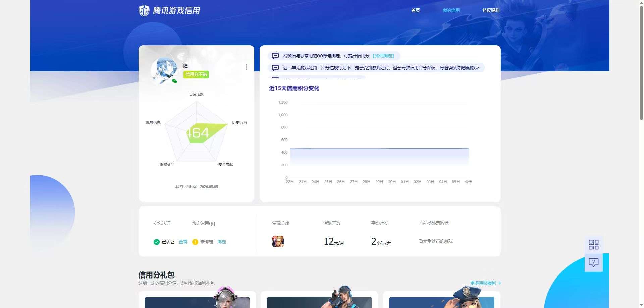Image resolution: width=644 pixels, height=308 pixels.
Task: Click the yellow 未绑定 warning icon
Action: point(195,242)
